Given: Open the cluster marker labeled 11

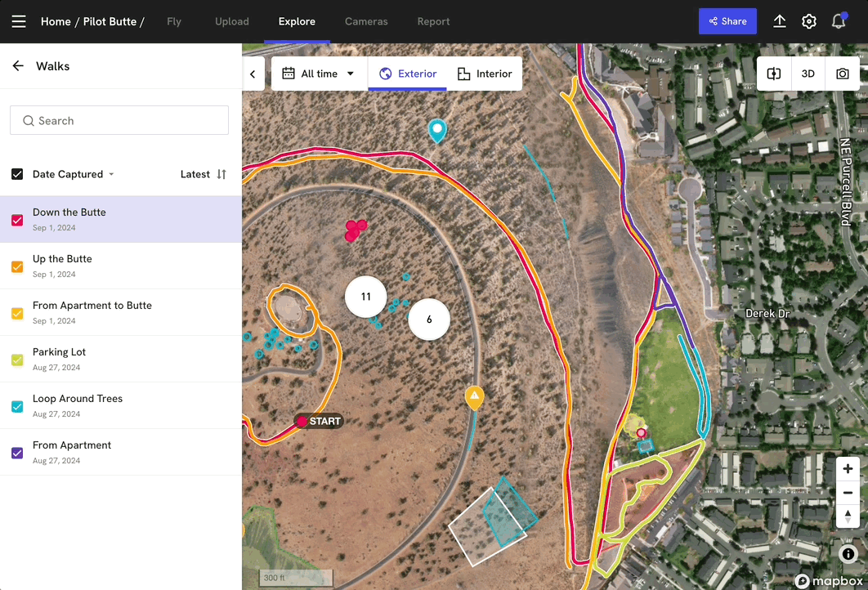Looking at the screenshot, I should click(365, 297).
